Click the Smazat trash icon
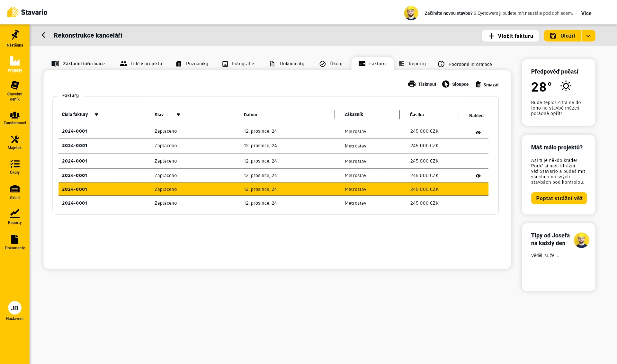Viewport: 617px width, 364px height. pyautogui.click(x=478, y=84)
